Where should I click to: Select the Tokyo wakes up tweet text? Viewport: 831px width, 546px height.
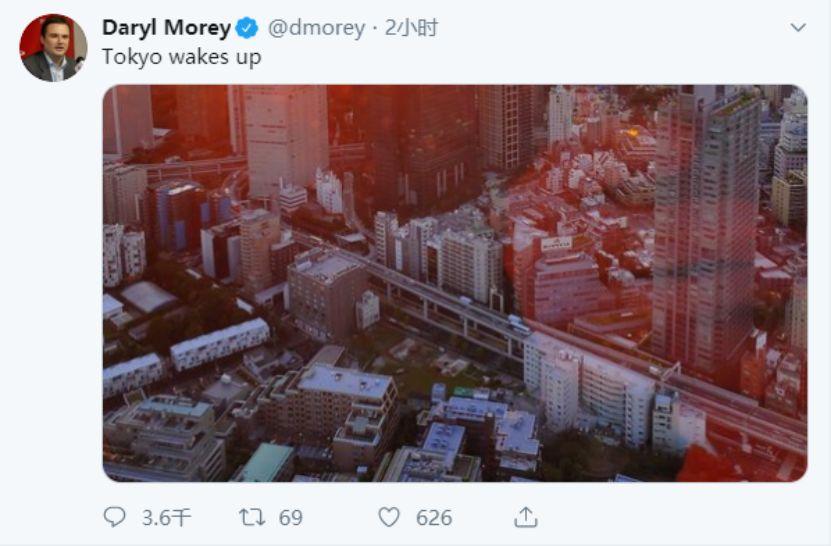tap(181, 57)
